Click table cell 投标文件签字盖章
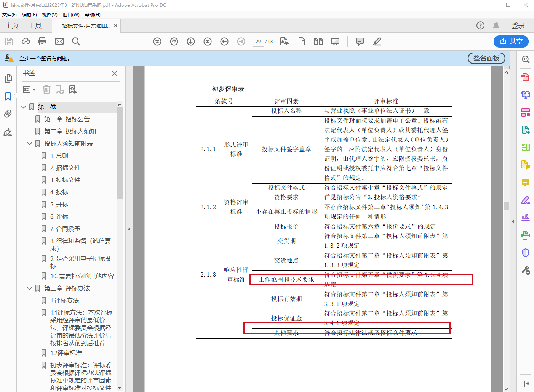Viewport: 534px width, 392px height. [x=286, y=149]
